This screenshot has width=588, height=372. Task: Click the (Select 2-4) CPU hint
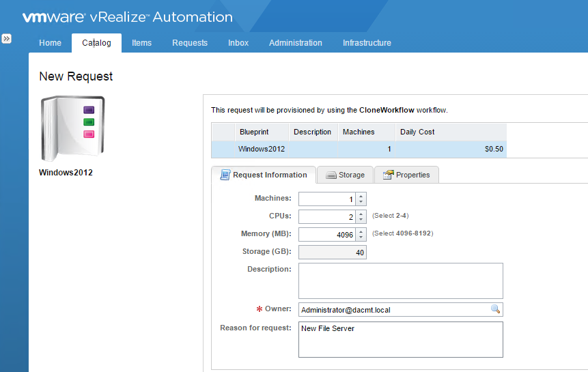click(x=391, y=216)
